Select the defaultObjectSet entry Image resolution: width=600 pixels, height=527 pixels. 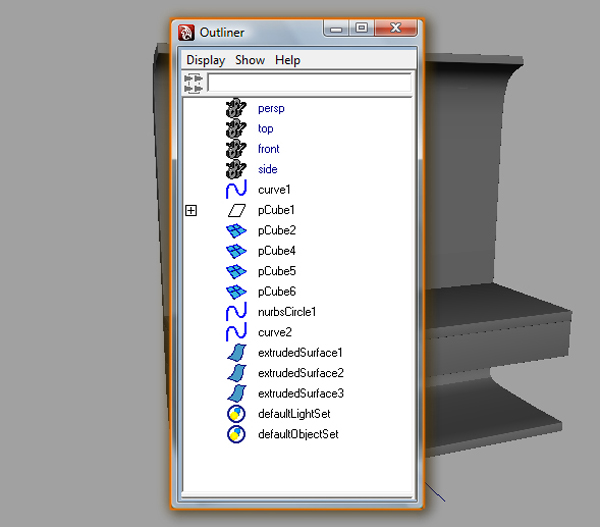298,434
